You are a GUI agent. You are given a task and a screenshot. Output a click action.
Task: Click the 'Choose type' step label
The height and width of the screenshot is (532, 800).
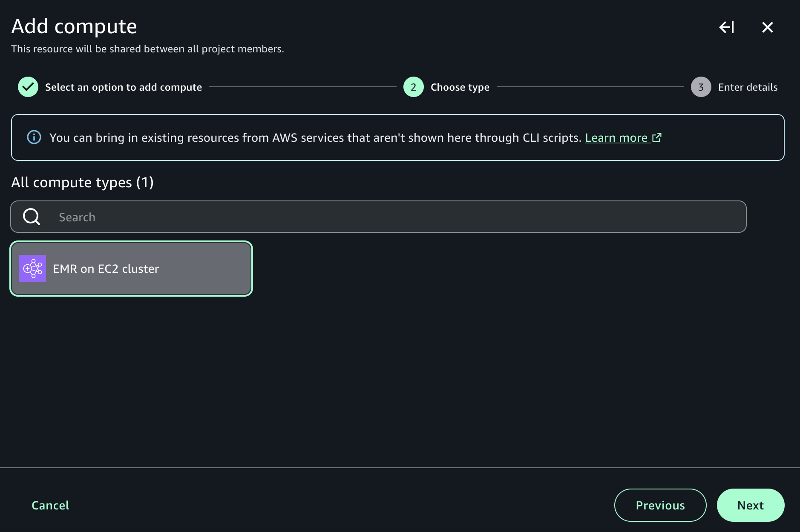(x=460, y=87)
